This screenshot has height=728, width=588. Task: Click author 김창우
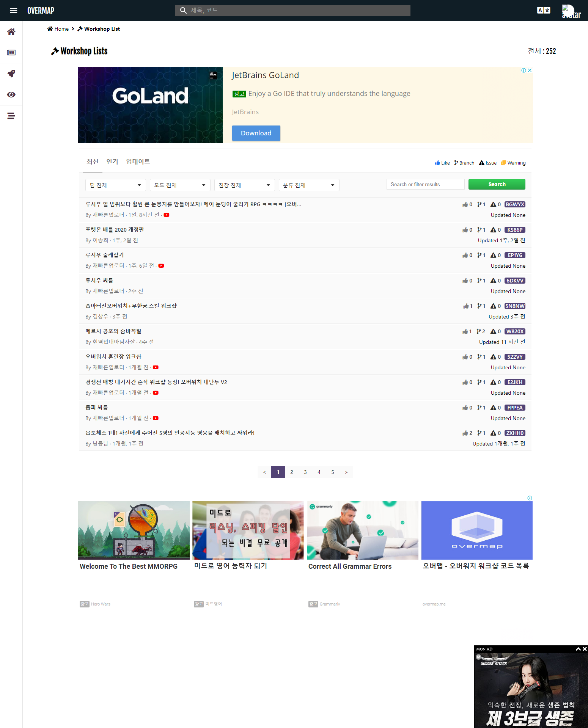tap(101, 317)
